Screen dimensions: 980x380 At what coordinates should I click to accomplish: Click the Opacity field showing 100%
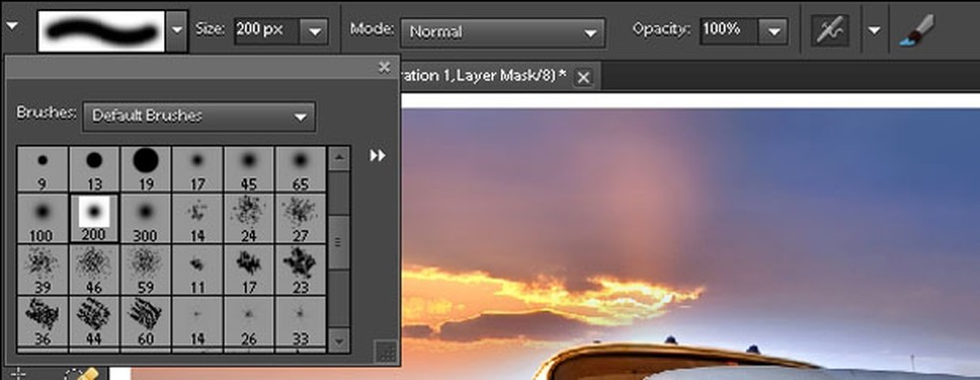pyautogui.click(x=729, y=31)
